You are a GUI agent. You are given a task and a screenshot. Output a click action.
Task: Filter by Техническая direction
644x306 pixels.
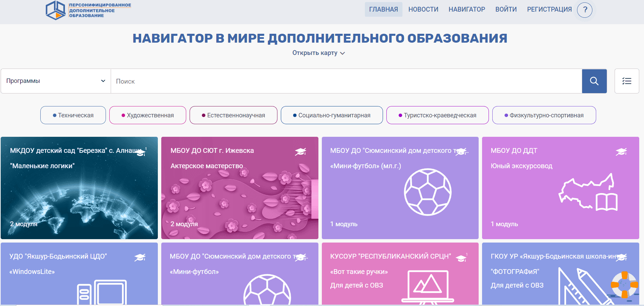pyautogui.click(x=73, y=115)
